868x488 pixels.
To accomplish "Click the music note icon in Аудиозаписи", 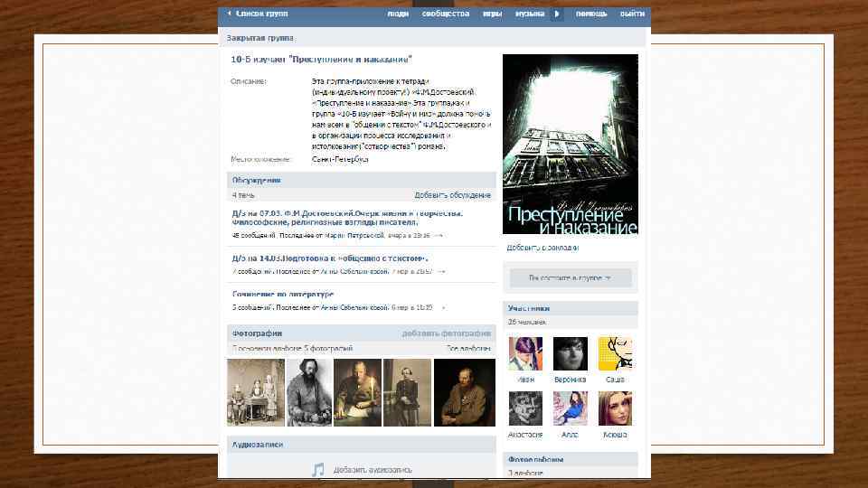I will (x=318, y=470).
